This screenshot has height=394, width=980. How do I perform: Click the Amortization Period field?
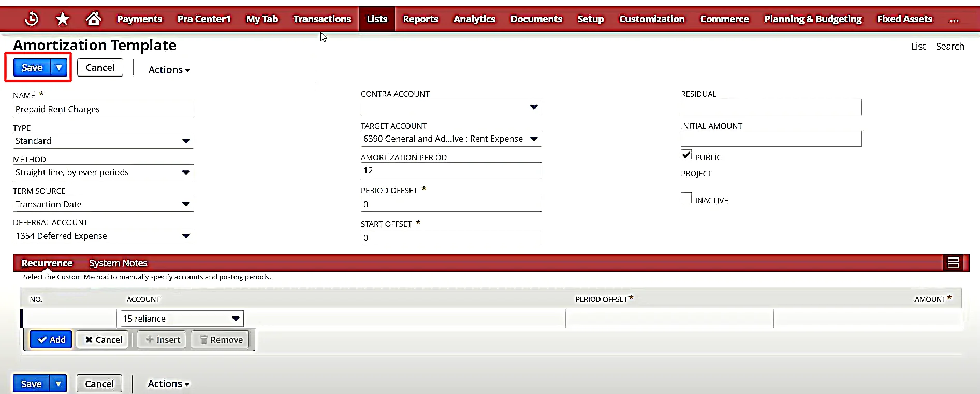pyautogui.click(x=451, y=170)
